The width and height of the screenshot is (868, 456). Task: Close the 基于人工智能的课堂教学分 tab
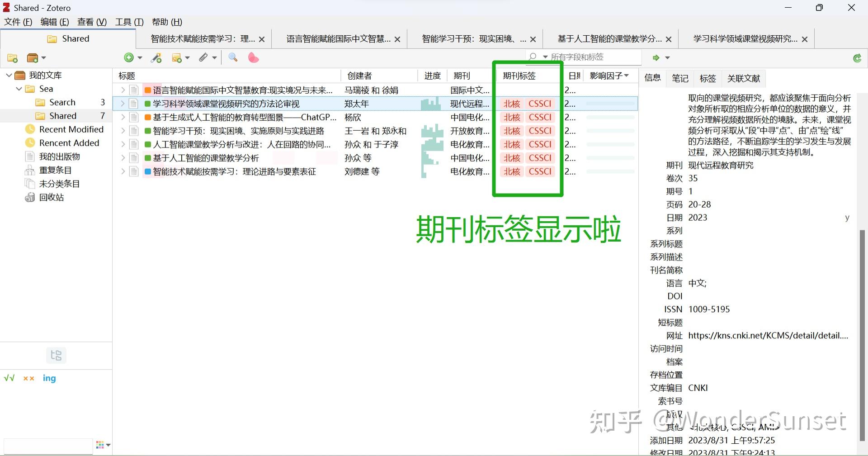(669, 39)
